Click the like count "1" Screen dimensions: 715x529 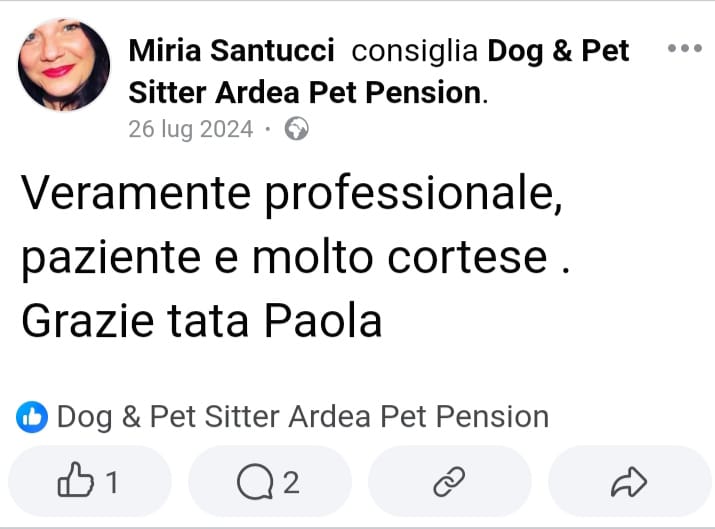pyautogui.click(x=112, y=484)
